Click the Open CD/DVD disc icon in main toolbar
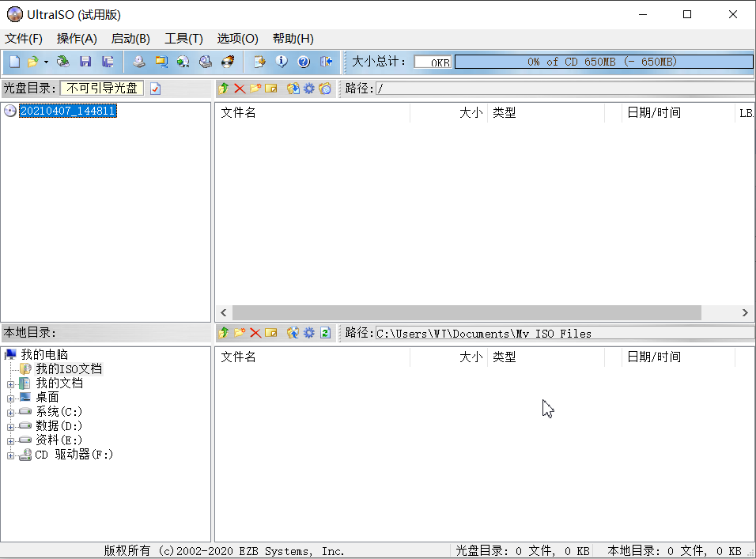Image resolution: width=756 pixels, height=559 pixels. click(x=62, y=62)
